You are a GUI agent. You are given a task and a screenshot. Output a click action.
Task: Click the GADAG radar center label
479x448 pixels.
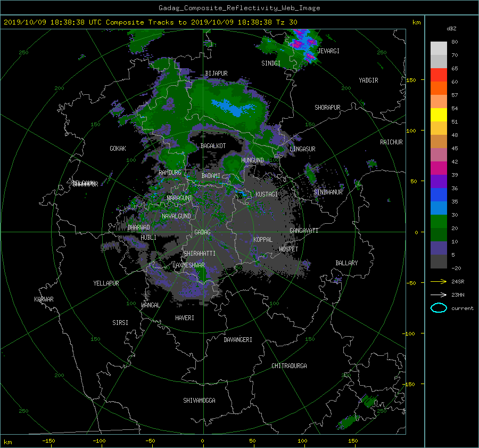pyautogui.click(x=202, y=232)
